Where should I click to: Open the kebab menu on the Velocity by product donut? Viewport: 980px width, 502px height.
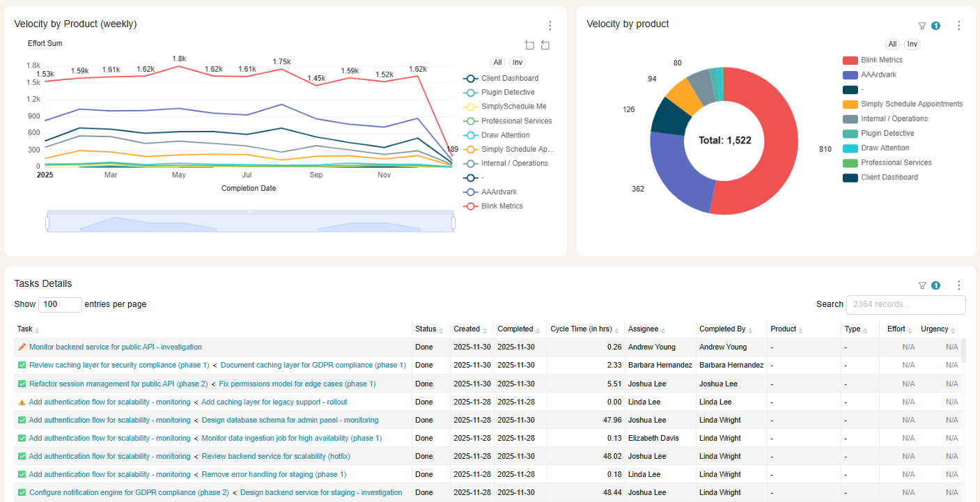tap(959, 25)
